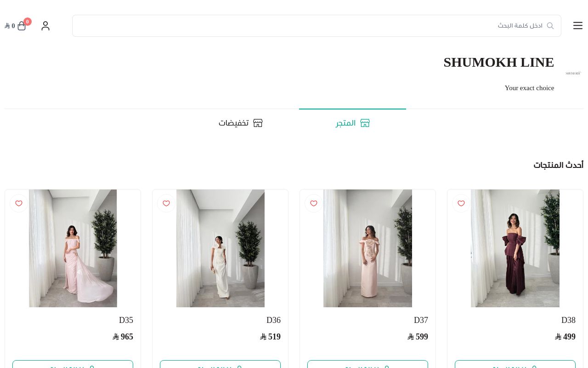This screenshot has height=368, width=588.
Task: Open the D36 white dress thumbnail
Action: coord(220,248)
